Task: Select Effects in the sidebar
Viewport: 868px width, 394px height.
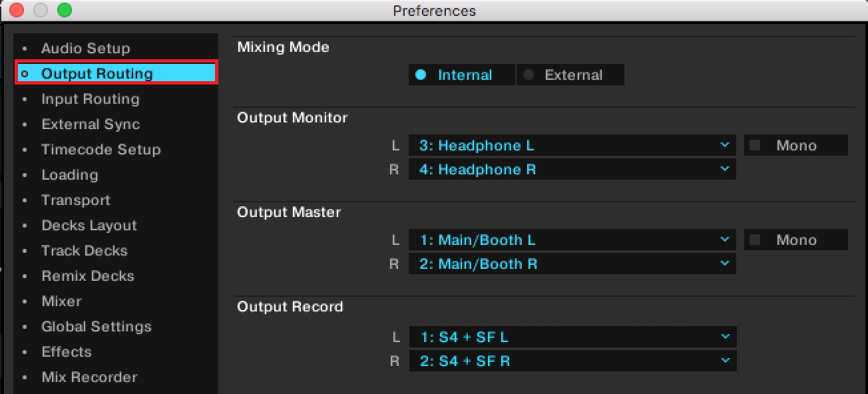Action: pos(66,352)
